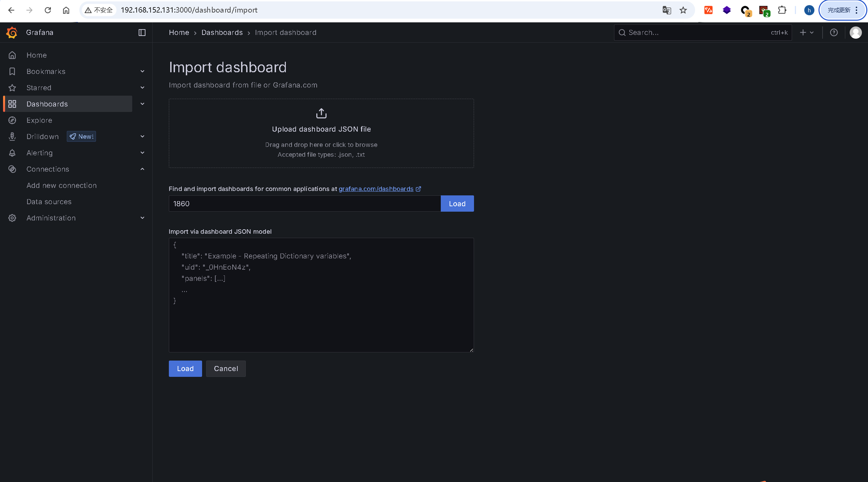Click the Chrome profile 'h' icon
Image resolution: width=868 pixels, height=482 pixels.
[809, 10]
